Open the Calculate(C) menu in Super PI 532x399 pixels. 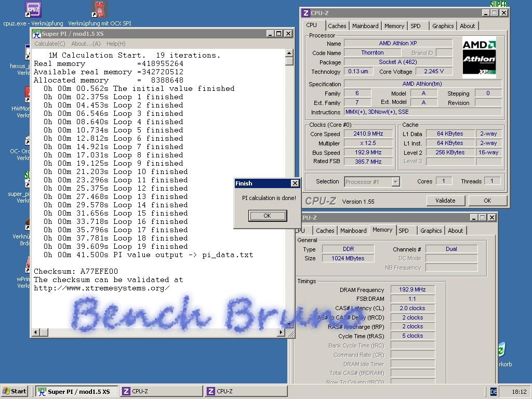point(49,44)
